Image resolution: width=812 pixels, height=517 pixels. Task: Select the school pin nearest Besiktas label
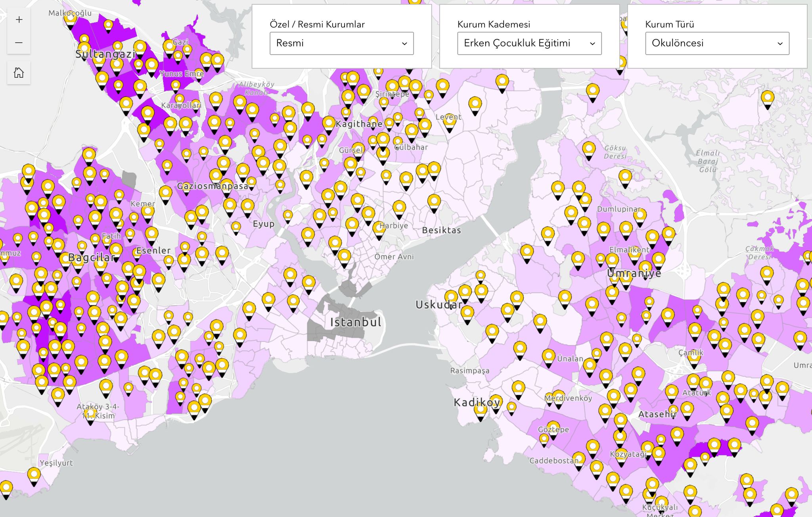pos(434,202)
